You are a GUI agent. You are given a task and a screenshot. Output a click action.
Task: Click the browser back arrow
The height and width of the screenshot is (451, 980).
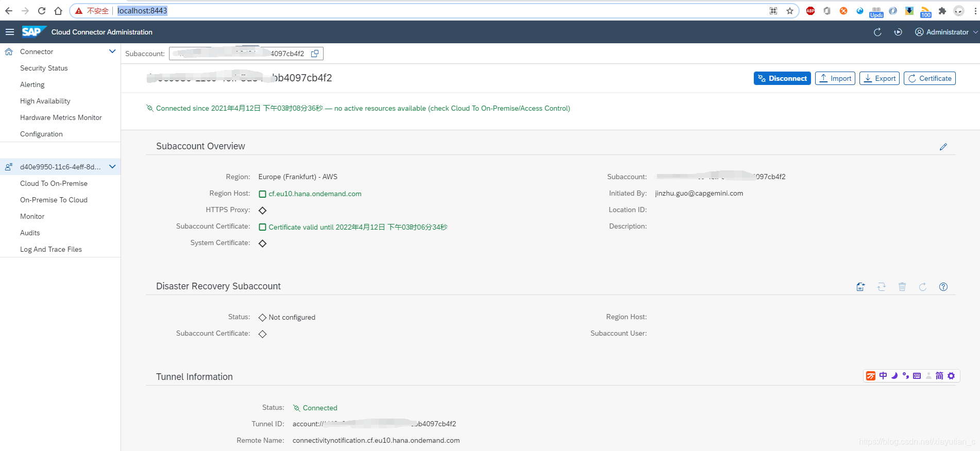(9, 11)
